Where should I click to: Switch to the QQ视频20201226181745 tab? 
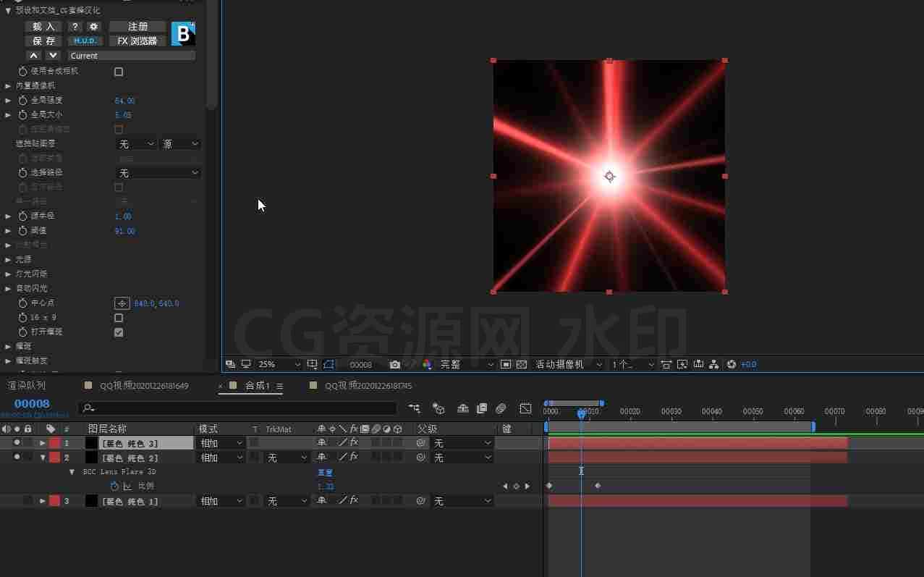[x=368, y=386]
